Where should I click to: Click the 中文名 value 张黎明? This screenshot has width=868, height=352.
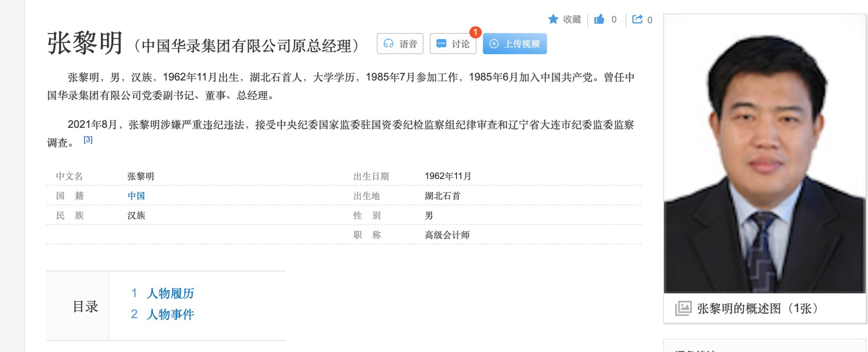point(141,176)
